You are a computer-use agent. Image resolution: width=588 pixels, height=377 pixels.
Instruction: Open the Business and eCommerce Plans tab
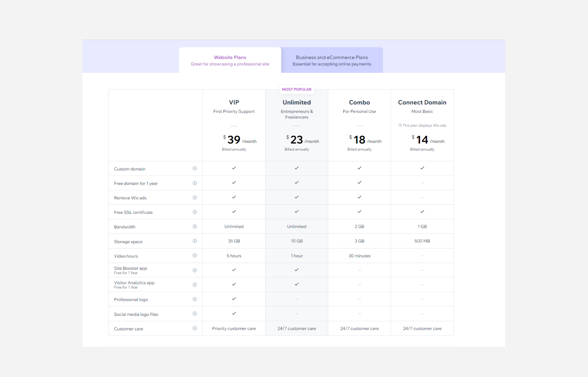332,60
